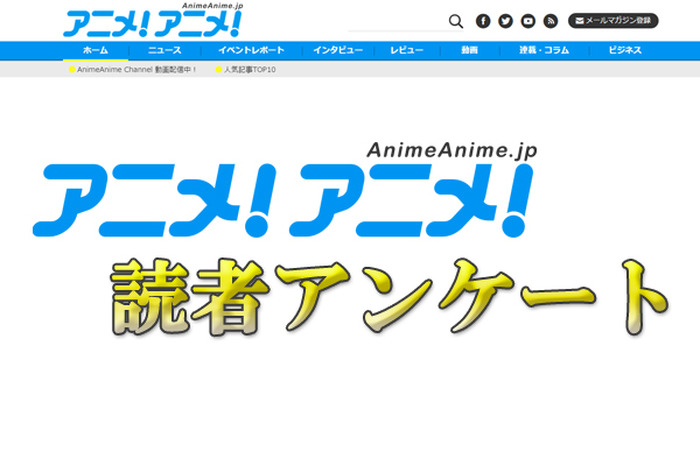Open the RSS feed icon
Viewport: 700px width, 466px height.
[x=551, y=21]
